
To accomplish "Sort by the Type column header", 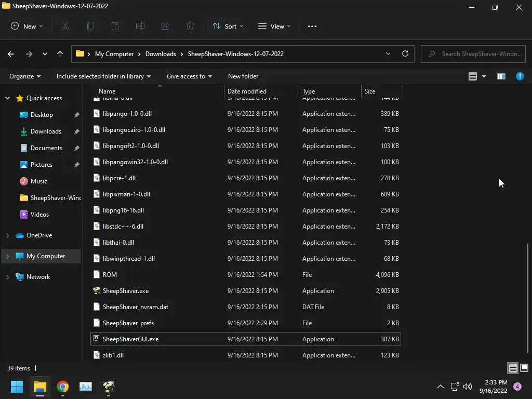I will [330, 91].
